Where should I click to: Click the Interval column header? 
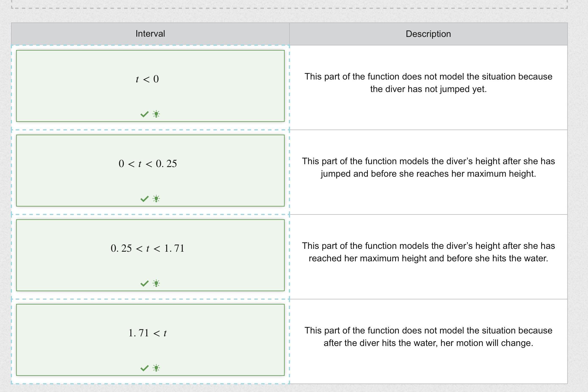tap(150, 34)
